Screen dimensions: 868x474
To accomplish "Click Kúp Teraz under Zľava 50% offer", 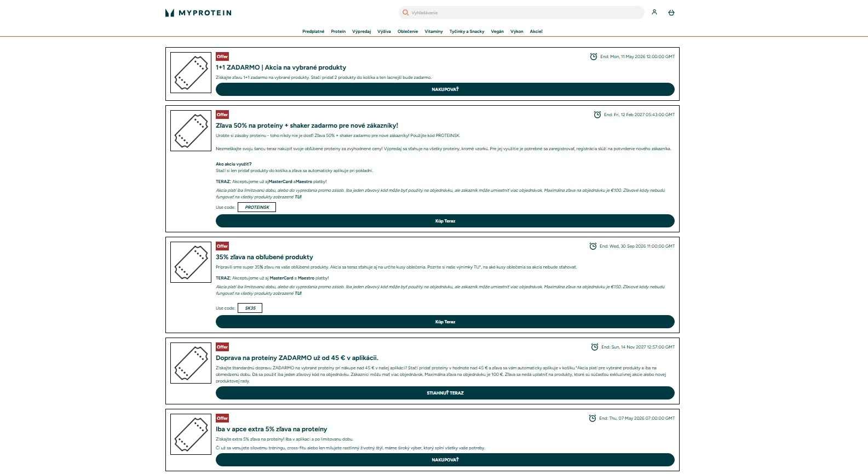I will click(x=445, y=221).
